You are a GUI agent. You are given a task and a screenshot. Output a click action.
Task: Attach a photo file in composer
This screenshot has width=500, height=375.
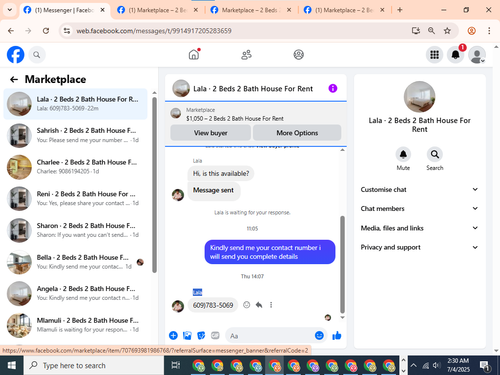[x=187, y=335]
